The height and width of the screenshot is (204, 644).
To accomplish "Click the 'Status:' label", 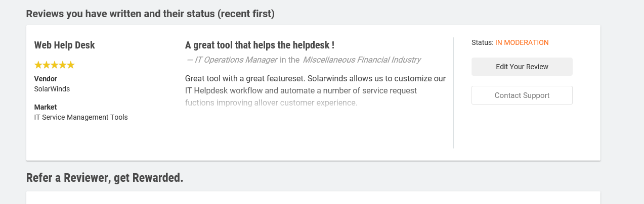I will tap(482, 42).
